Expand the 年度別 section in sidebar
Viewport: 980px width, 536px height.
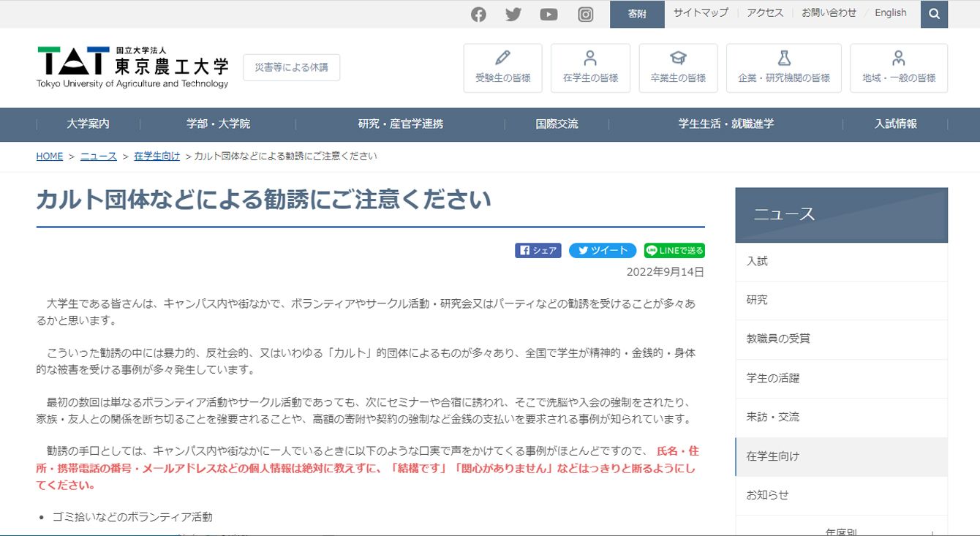click(841, 531)
